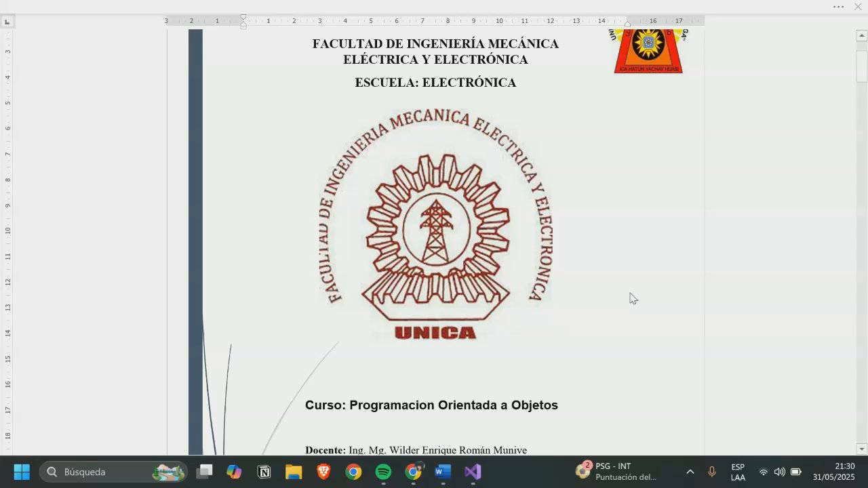Screen dimensions: 868x488
Task: Open the Wi-Fi network tray icon
Action: coord(764,472)
